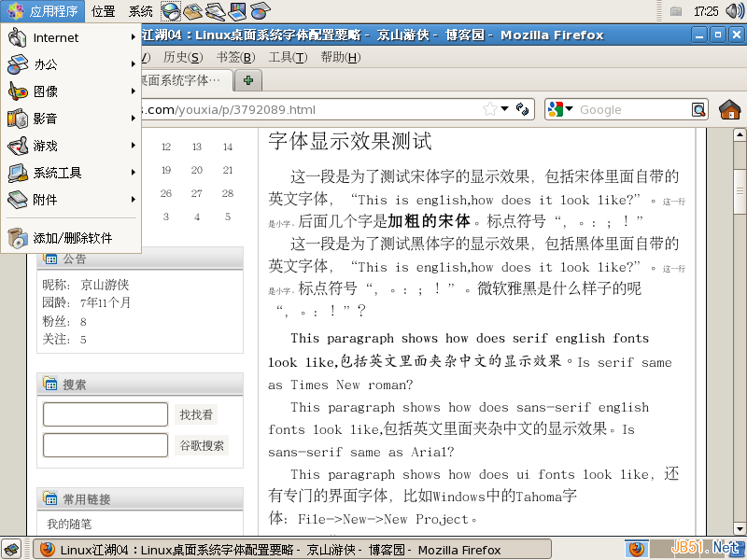The image size is (747, 560).
Task: Open the 京山游侠 nickname link
Action: [105, 285]
